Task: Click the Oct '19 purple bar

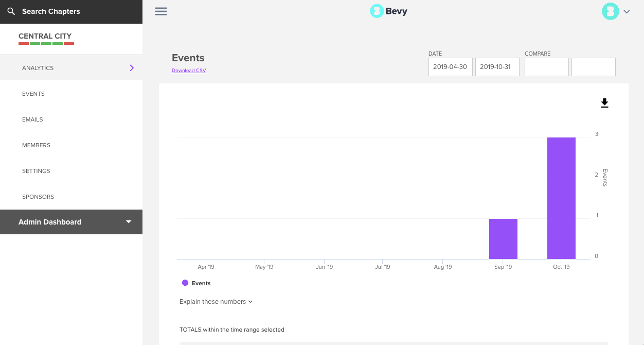Action: point(561,198)
